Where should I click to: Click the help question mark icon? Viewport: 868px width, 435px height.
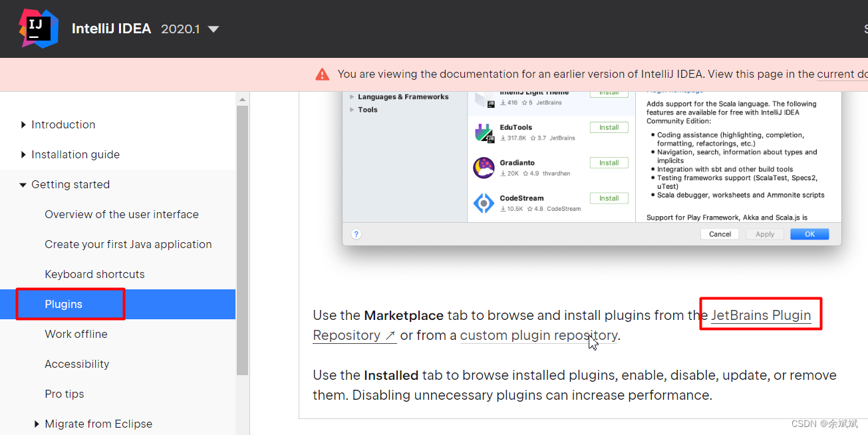[357, 234]
